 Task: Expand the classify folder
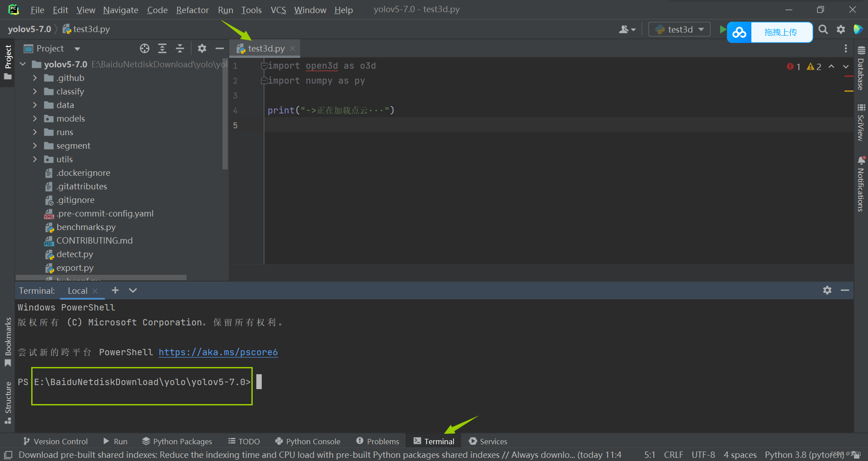tap(35, 91)
